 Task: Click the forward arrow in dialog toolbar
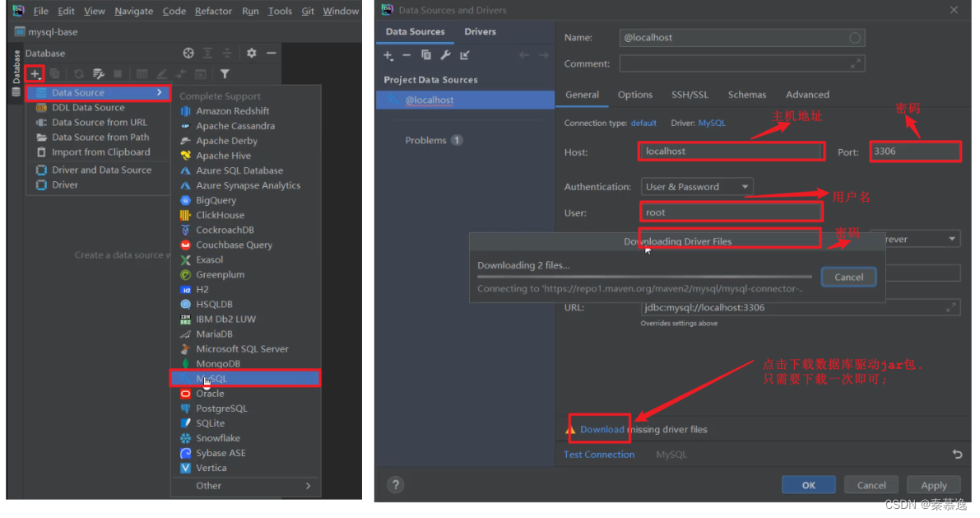[544, 55]
